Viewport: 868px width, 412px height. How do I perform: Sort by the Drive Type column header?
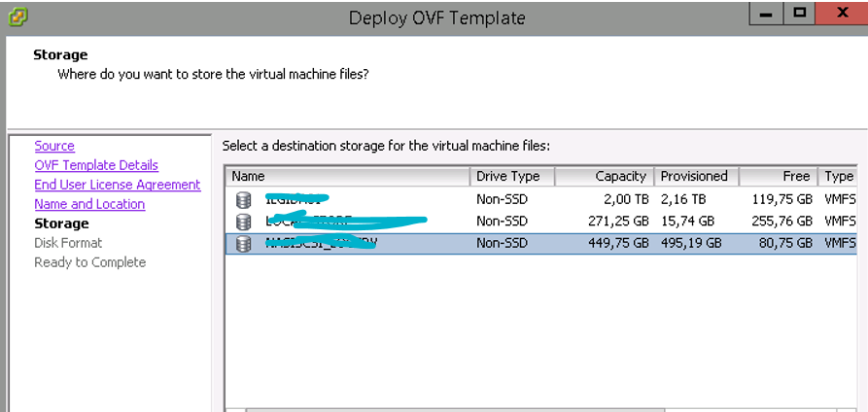click(x=512, y=177)
